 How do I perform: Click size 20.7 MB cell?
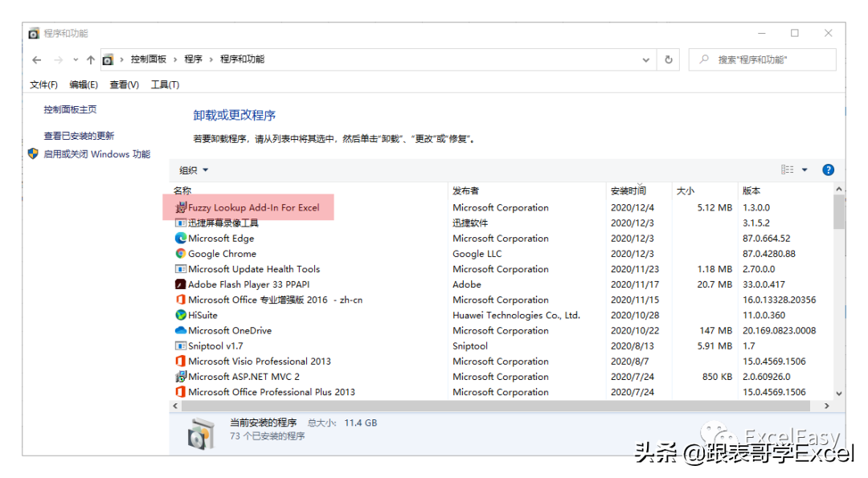(x=714, y=284)
